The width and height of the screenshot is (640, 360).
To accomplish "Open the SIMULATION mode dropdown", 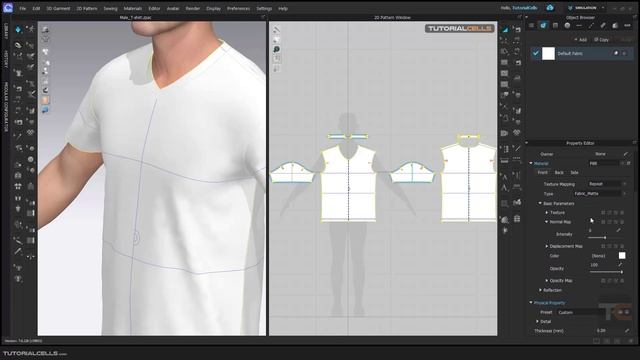I will point(586,8).
